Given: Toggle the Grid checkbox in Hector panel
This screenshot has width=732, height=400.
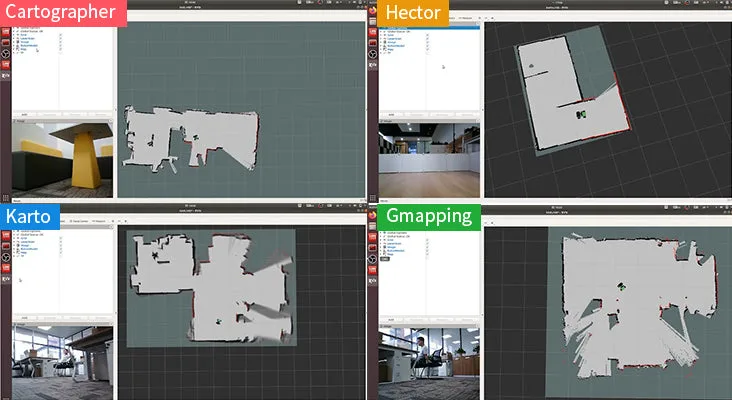Looking at the screenshot, I should 428,35.
